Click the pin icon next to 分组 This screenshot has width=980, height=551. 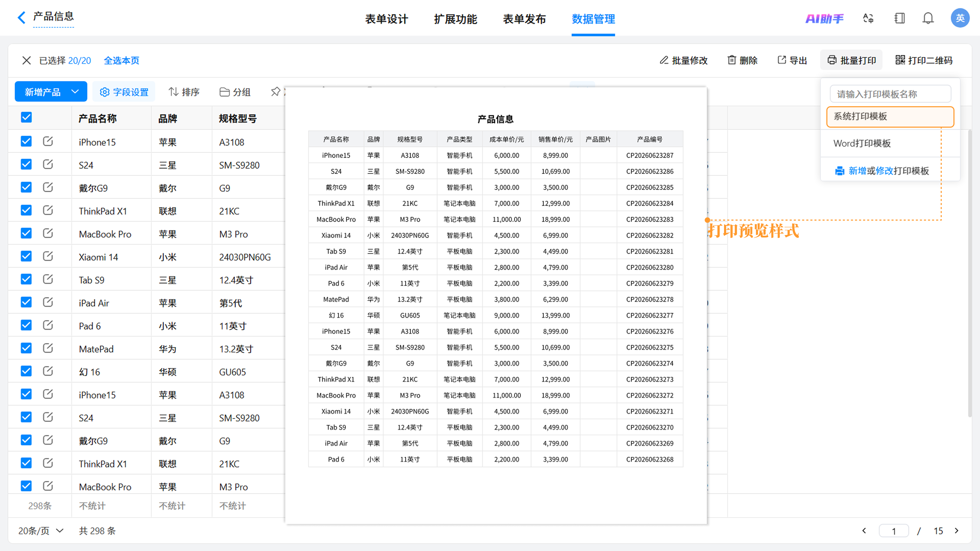point(275,92)
